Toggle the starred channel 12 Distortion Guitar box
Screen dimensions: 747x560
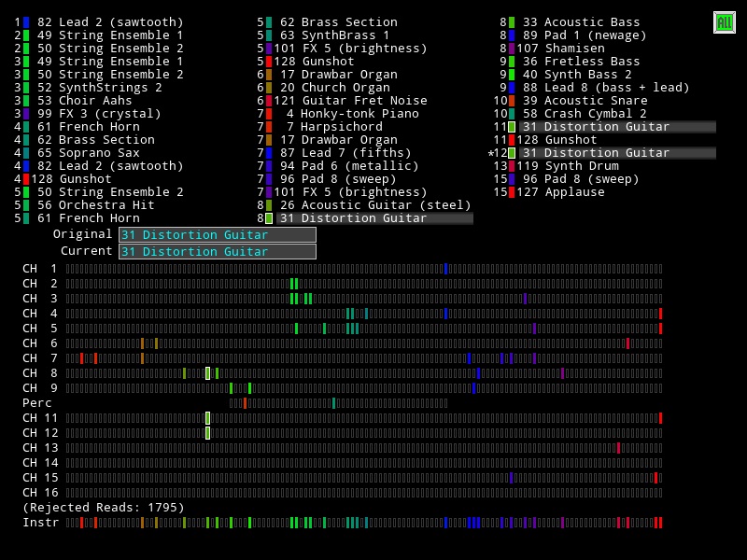[x=512, y=153]
